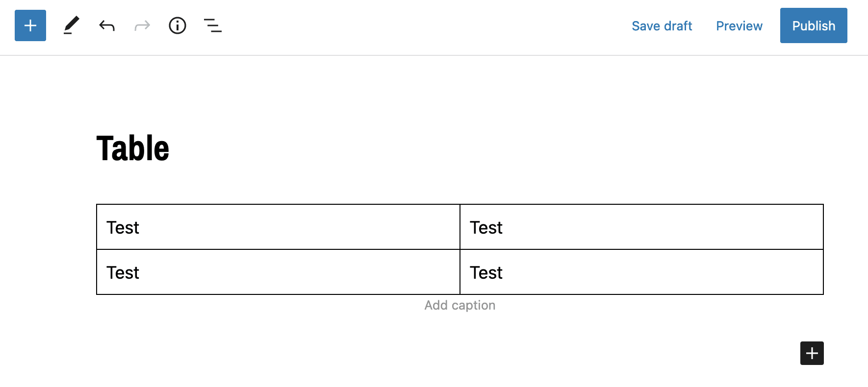Click the Save draft link
Screen dimensions: 868x387
[662, 25]
